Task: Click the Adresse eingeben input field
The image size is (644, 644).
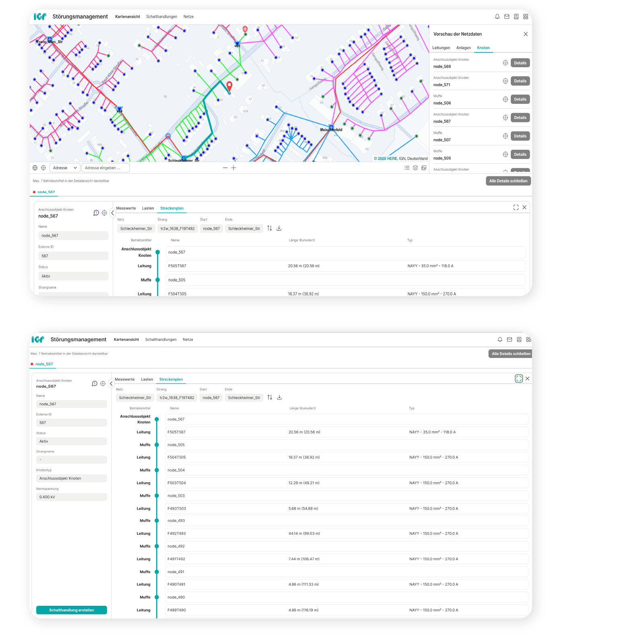Action: tap(105, 168)
